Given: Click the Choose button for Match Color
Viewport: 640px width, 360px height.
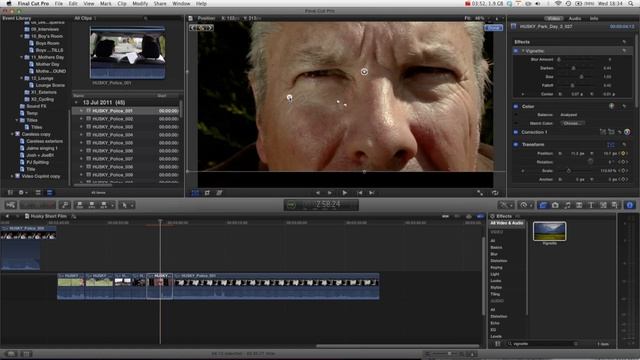Looking at the screenshot, I should (x=572, y=123).
